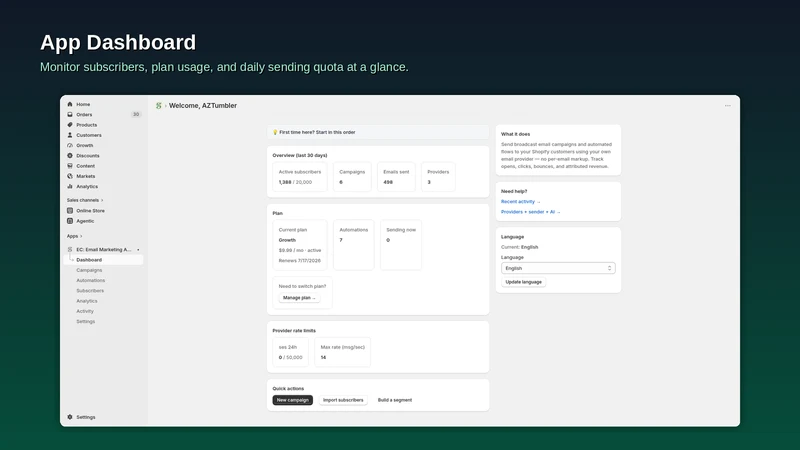Viewport: 800px width, 450px height.
Task: Click the 'ses 24h' rate limit card
Action: coord(290,352)
